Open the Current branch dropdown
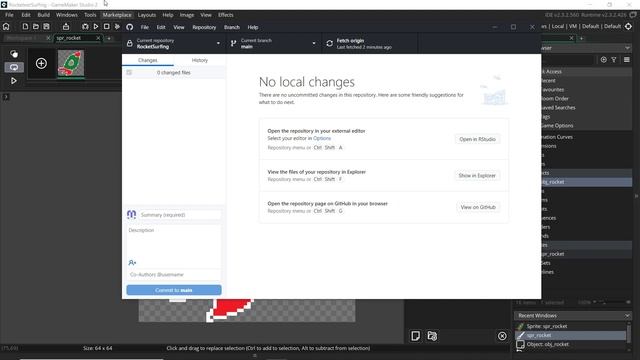The height and width of the screenshot is (360, 640). 273,43
